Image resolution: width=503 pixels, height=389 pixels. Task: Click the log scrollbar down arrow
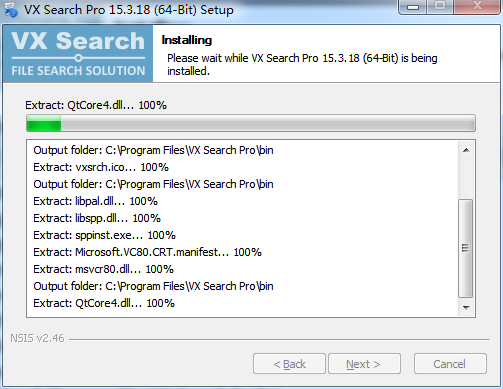pos(466,307)
